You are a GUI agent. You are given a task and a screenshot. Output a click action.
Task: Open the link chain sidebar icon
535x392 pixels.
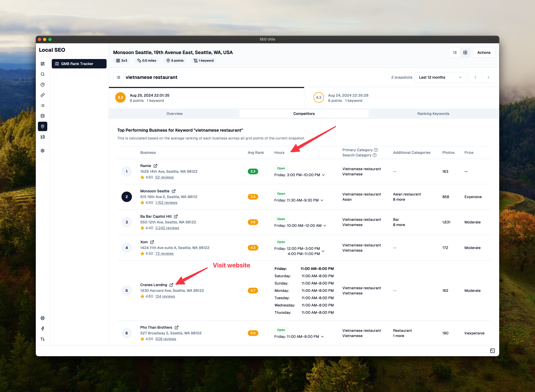[x=42, y=95]
